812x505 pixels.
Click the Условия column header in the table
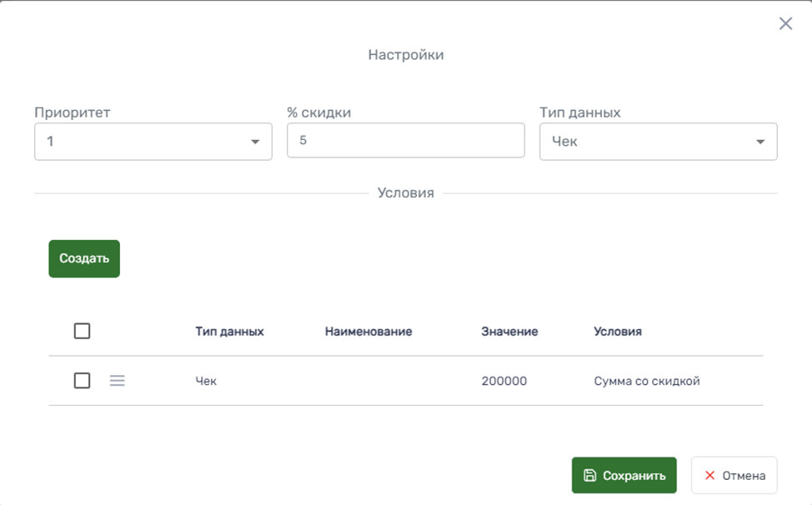pos(618,332)
